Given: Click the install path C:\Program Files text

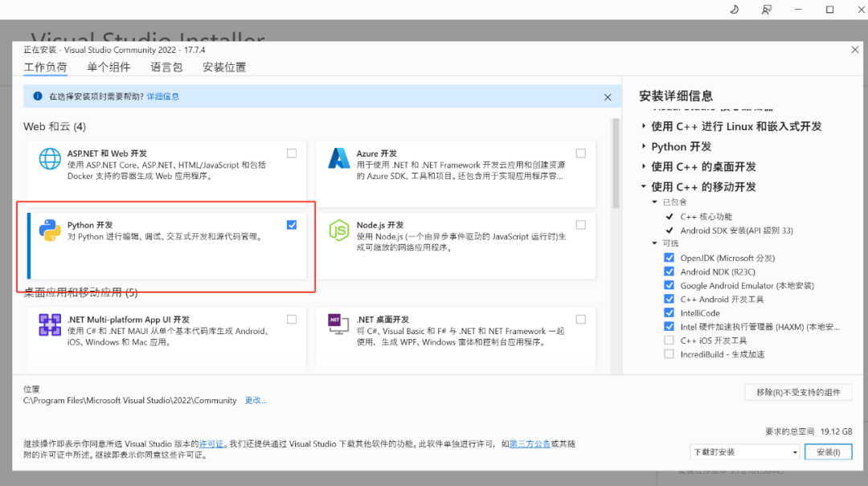Looking at the screenshot, I should point(129,400).
